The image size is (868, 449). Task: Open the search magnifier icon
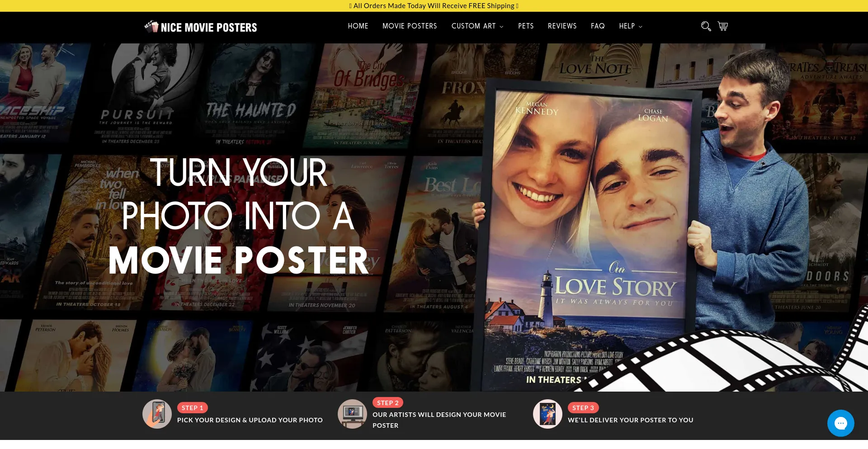(706, 26)
